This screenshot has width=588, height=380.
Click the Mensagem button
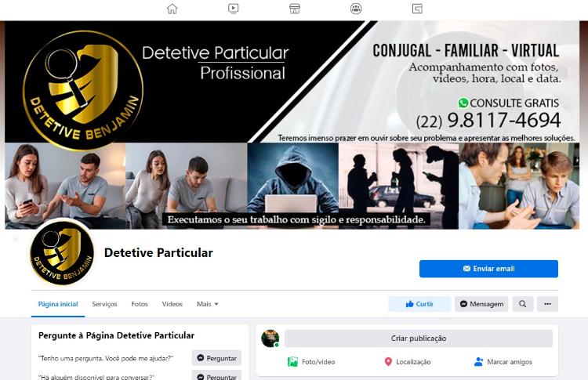pos(481,304)
